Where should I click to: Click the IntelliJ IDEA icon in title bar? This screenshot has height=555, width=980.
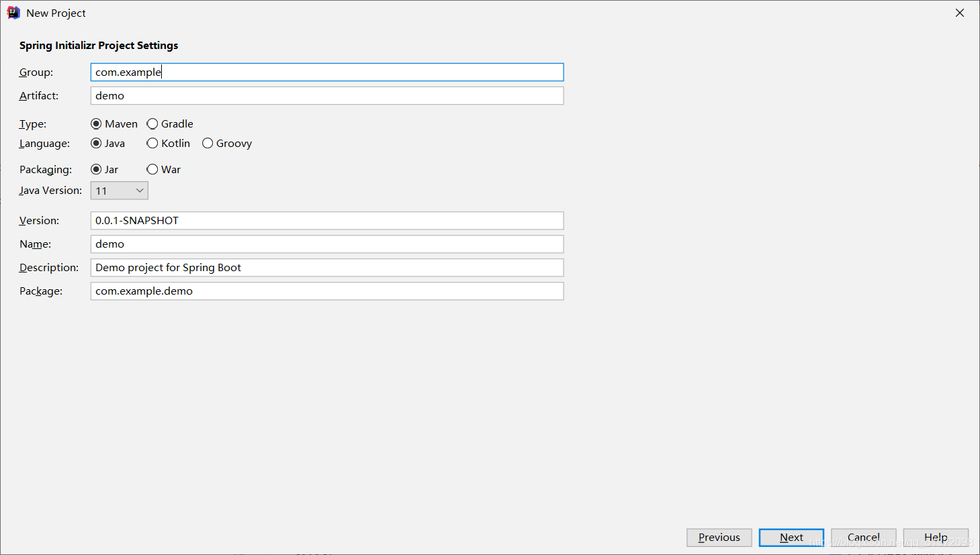(13, 13)
